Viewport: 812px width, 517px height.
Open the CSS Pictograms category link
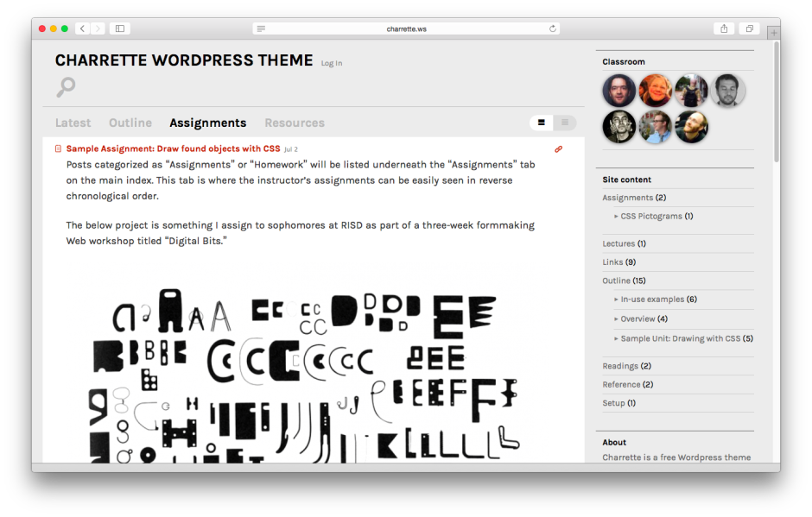657,217
